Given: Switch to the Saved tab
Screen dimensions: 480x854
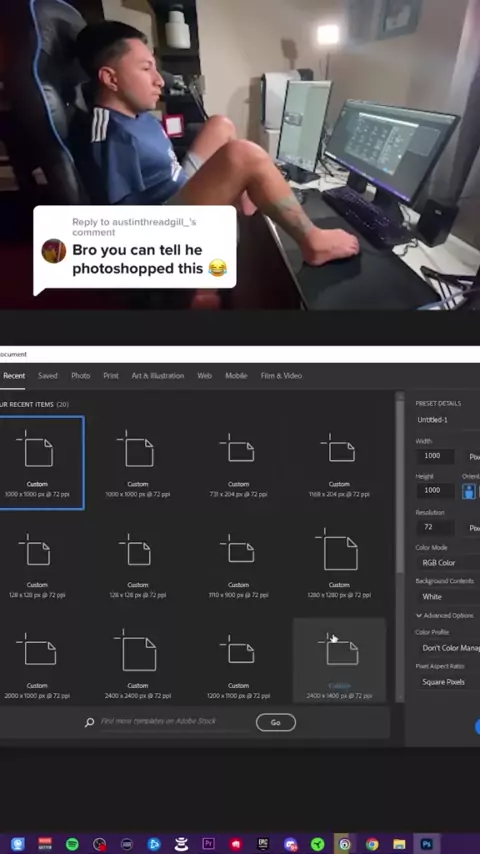Looking at the screenshot, I should coord(47,376).
